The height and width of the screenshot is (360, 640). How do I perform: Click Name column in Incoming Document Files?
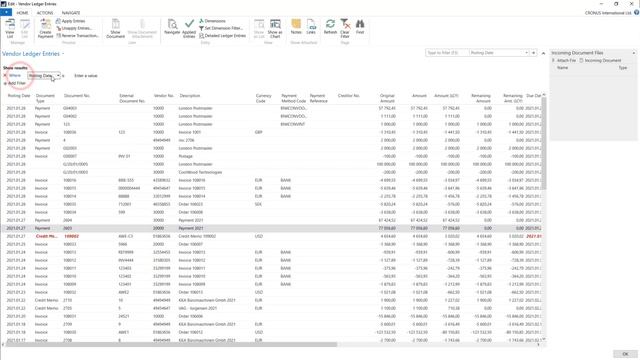[562, 68]
